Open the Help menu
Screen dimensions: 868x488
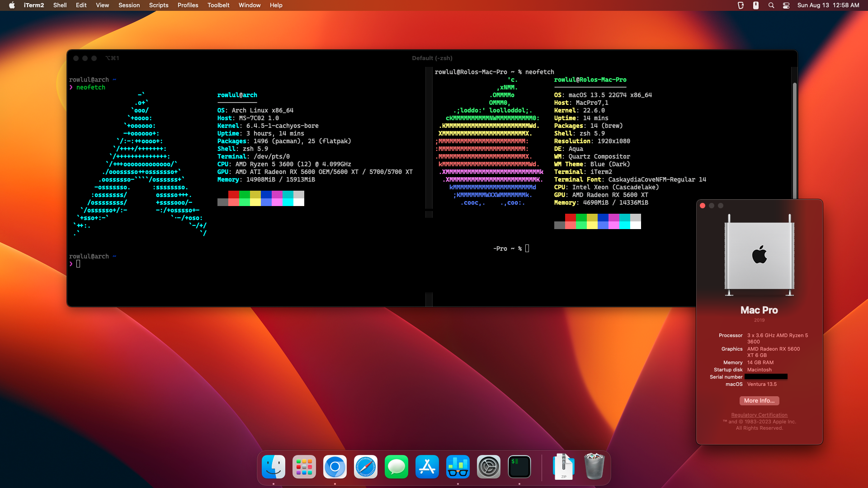tap(276, 5)
